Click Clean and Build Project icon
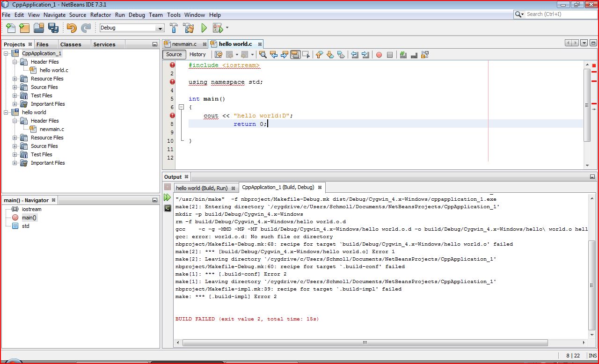Screen dimensions: 599x364 click(x=189, y=28)
